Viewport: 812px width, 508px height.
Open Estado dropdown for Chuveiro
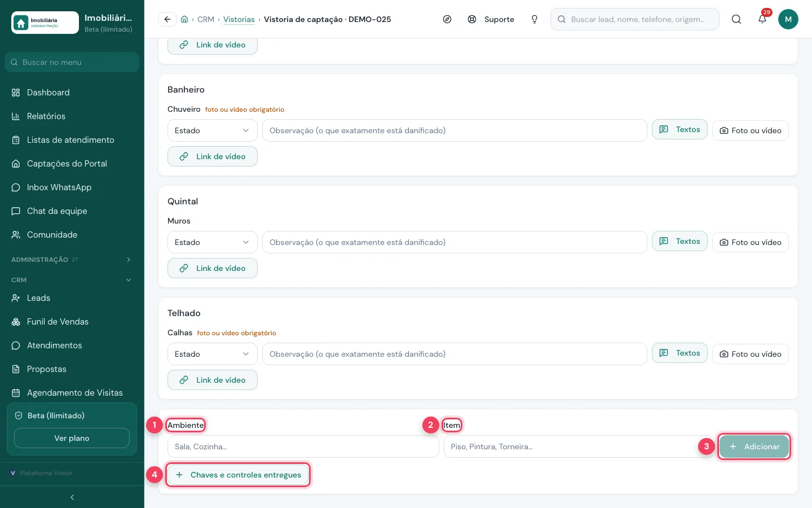213,130
